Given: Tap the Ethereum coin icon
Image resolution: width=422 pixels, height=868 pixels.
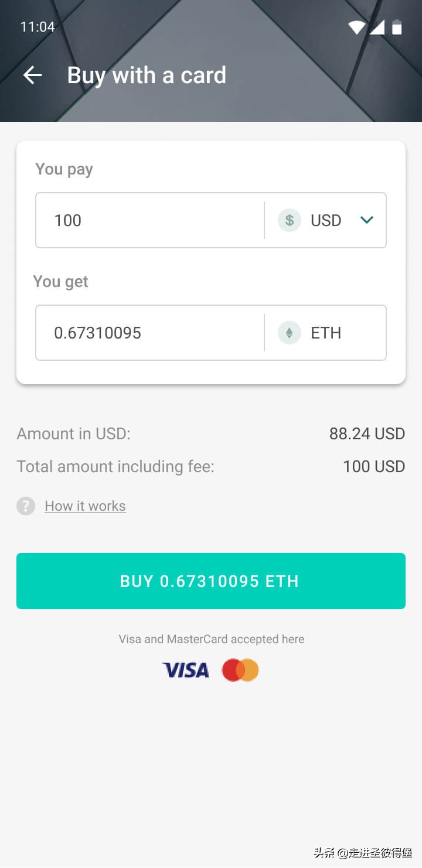Looking at the screenshot, I should [x=289, y=333].
